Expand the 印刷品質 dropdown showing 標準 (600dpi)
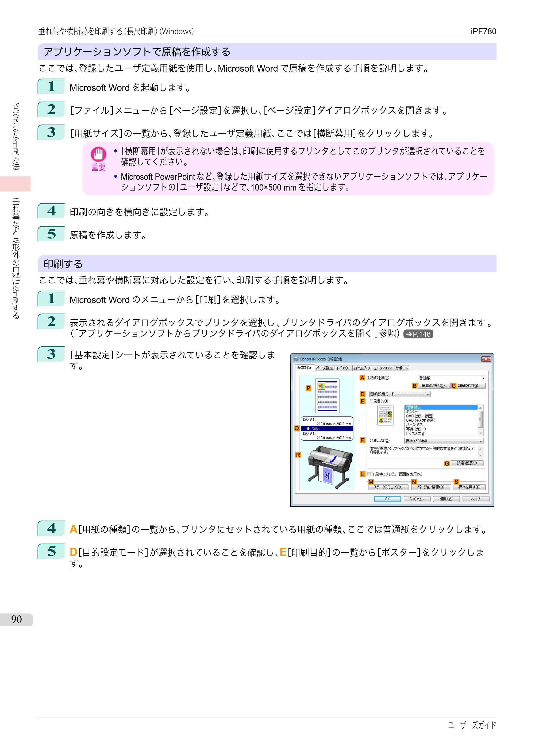 444,441
